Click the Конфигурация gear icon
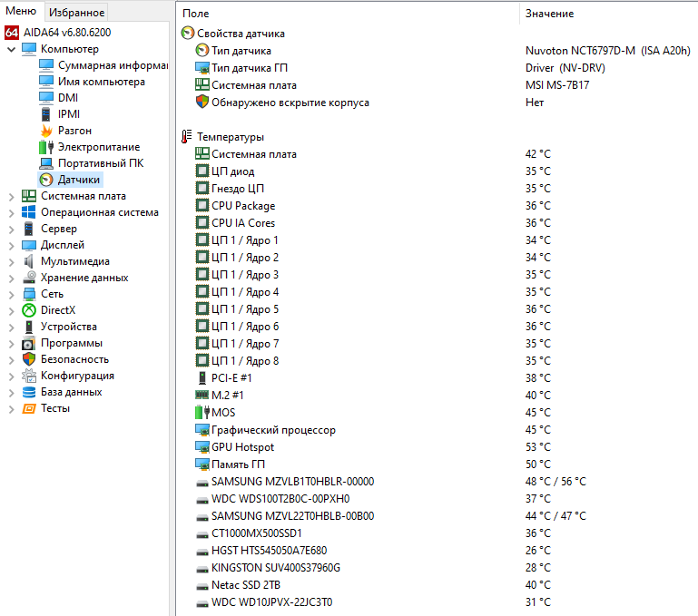The width and height of the screenshot is (698, 616). pos(29,376)
